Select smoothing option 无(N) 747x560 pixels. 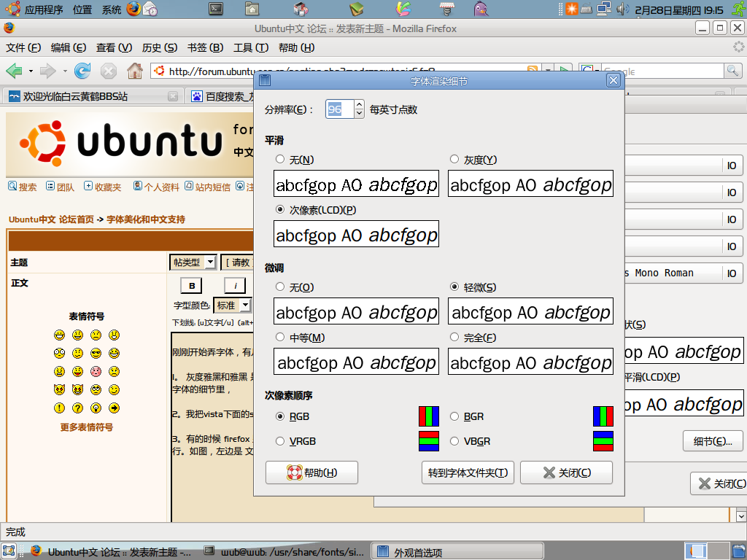pyautogui.click(x=280, y=159)
